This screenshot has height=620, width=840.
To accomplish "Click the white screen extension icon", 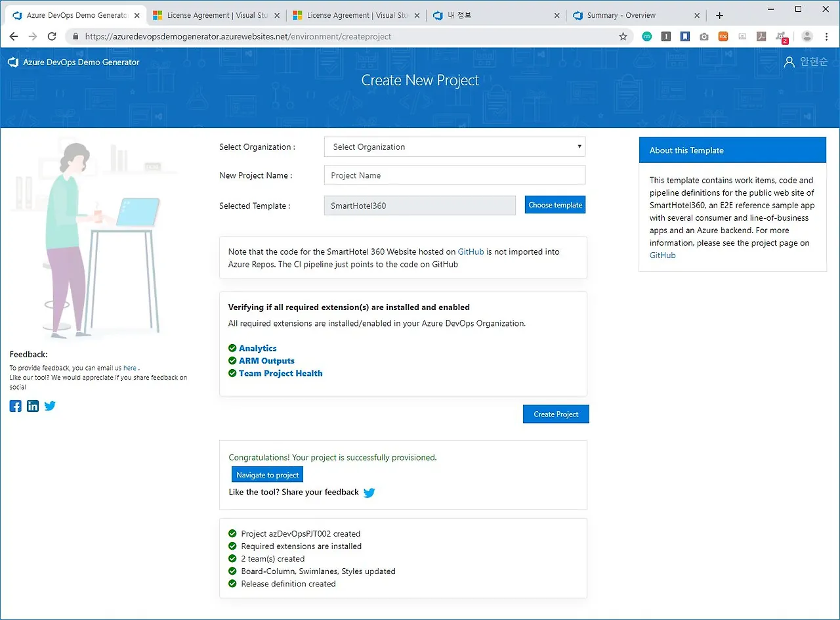I will [742, 37].
